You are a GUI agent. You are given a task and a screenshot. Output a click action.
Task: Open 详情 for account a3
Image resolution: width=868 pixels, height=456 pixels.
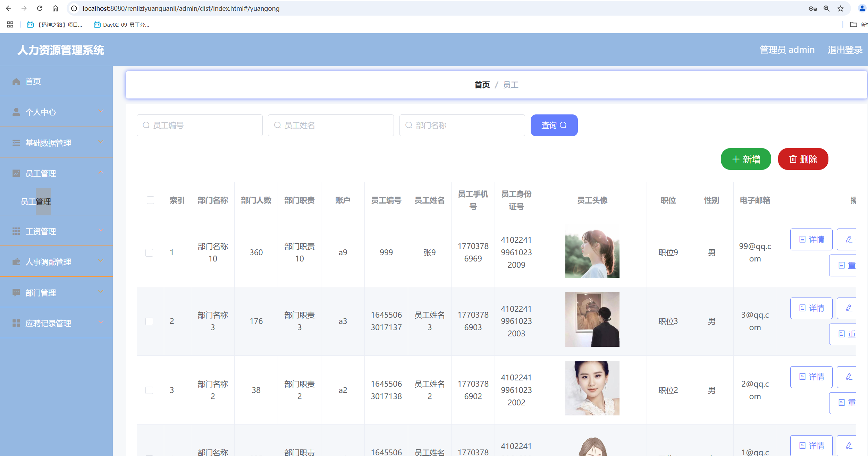[811, 308]
